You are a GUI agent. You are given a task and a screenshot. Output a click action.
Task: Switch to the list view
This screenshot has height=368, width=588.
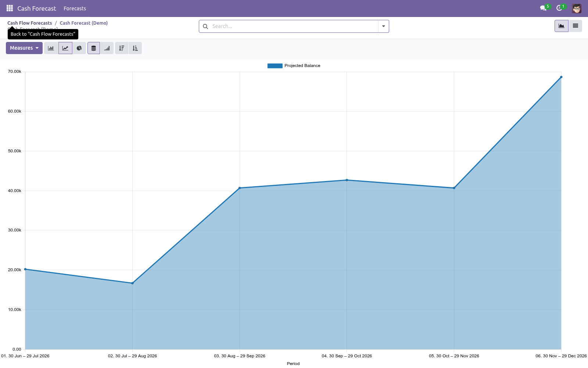576,26
